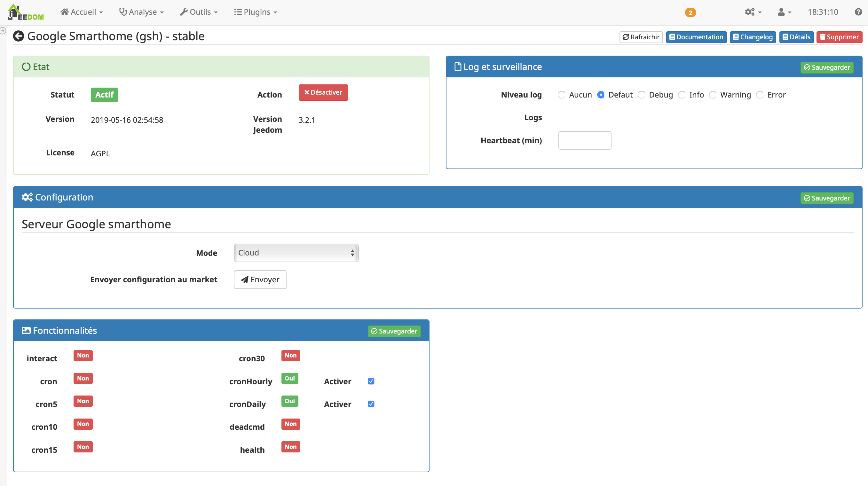Viewport: 868px width, 486px height.
Task: Click the Rafraichir button
Action: 641,37
